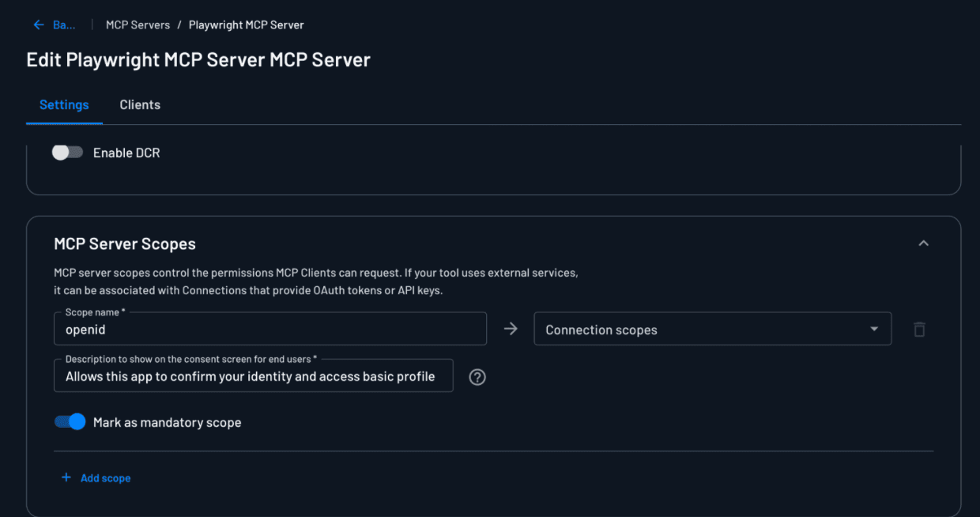Click the help icon next to the description field
The image size is (980, 517).
[x=477, y=377]
